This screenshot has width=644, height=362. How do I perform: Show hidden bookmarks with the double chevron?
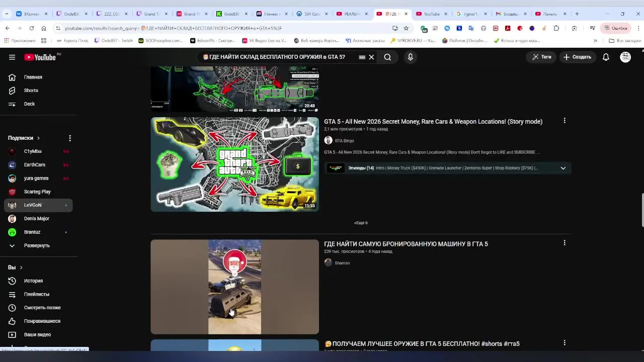595,40
